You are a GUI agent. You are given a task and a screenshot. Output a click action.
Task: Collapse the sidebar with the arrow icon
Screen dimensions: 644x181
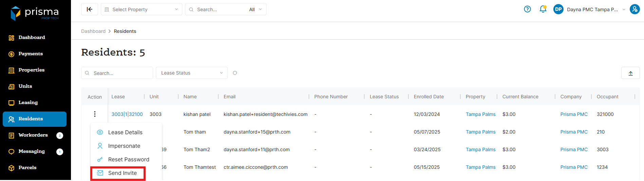tap(90, 9)
